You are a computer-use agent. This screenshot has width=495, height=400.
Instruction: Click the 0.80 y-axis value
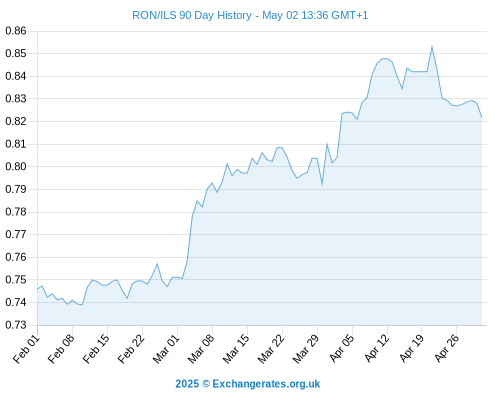click(x=16, y=166)
